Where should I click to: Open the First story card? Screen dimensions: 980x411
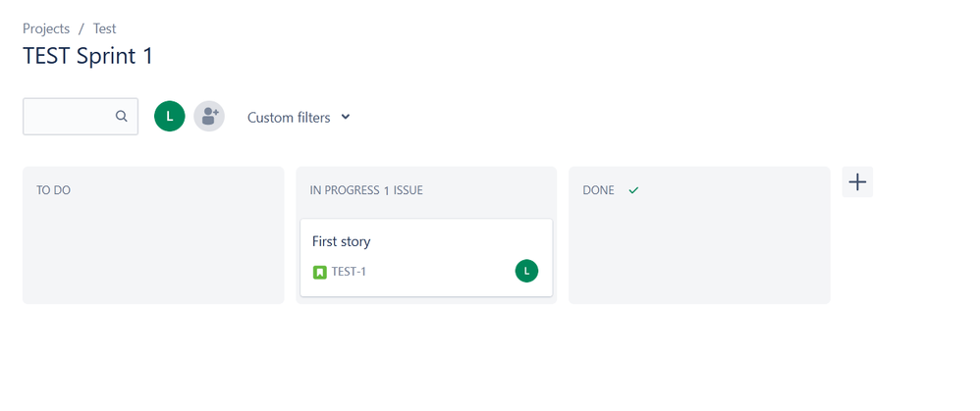[x=426, y=257]
